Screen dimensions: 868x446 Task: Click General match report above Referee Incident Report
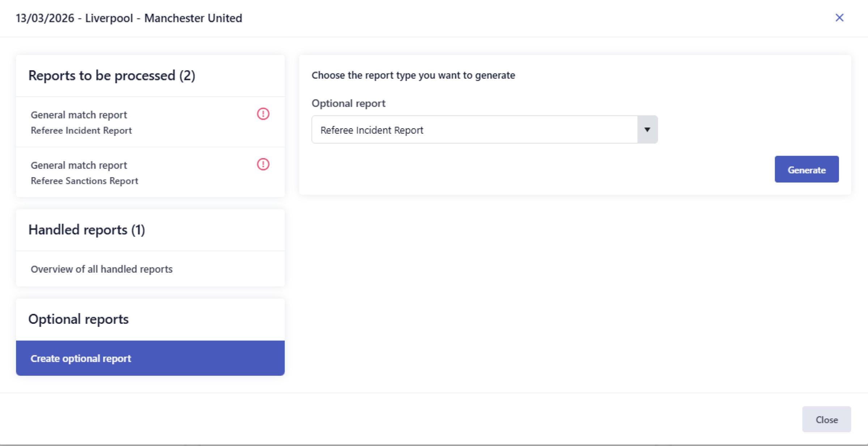coord(79,115)
